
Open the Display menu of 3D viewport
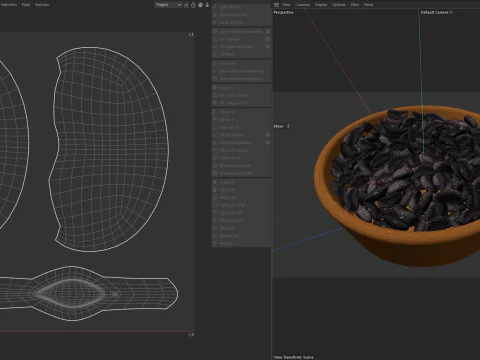tap(321, 5)
